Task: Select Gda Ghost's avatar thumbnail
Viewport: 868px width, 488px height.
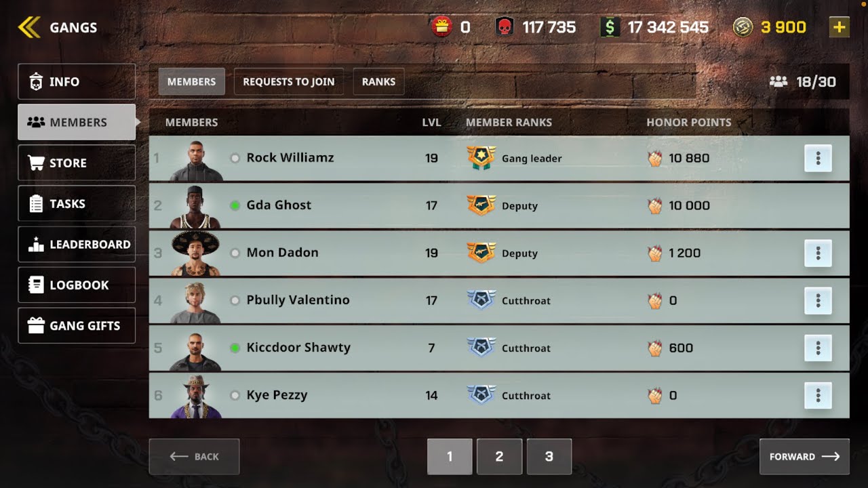Action: pyautogui.click(x=195, y=206)
